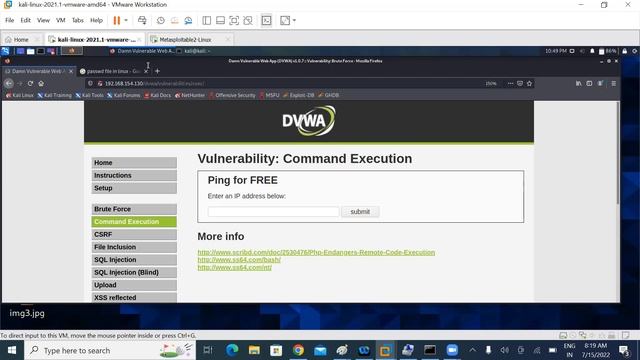
Task: Open the VM menu
Action: pyautogui.click(x=60, y=20)
